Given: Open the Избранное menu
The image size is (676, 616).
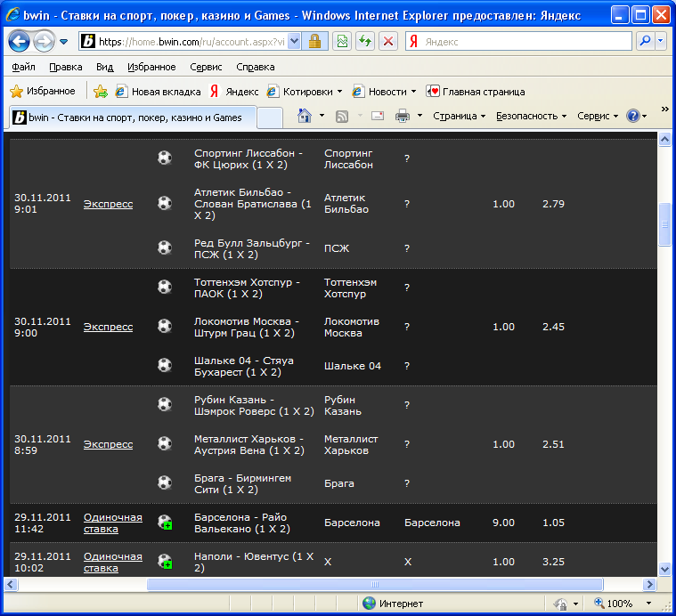Looking at the screenshot, I should coord(151,67).
